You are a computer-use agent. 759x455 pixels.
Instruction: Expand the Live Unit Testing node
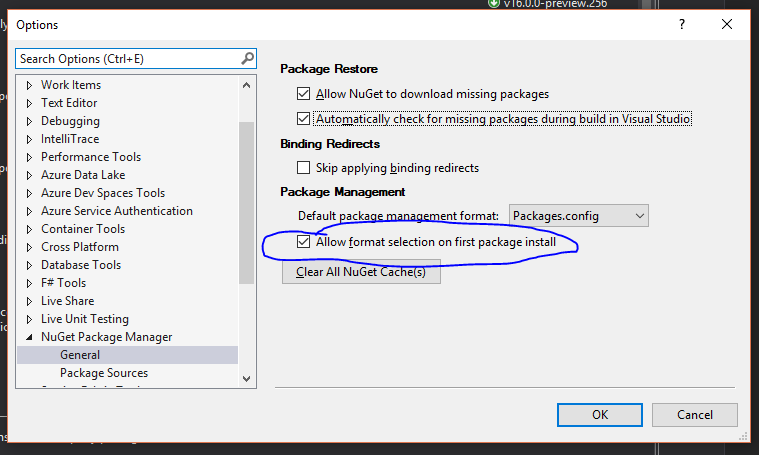pos(29,319)
